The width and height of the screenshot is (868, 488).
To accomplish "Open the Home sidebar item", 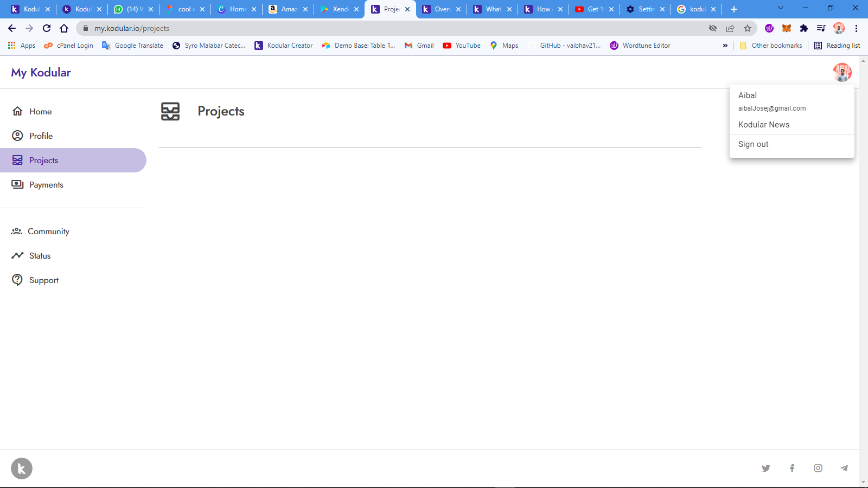I will [x=73, y=111].
